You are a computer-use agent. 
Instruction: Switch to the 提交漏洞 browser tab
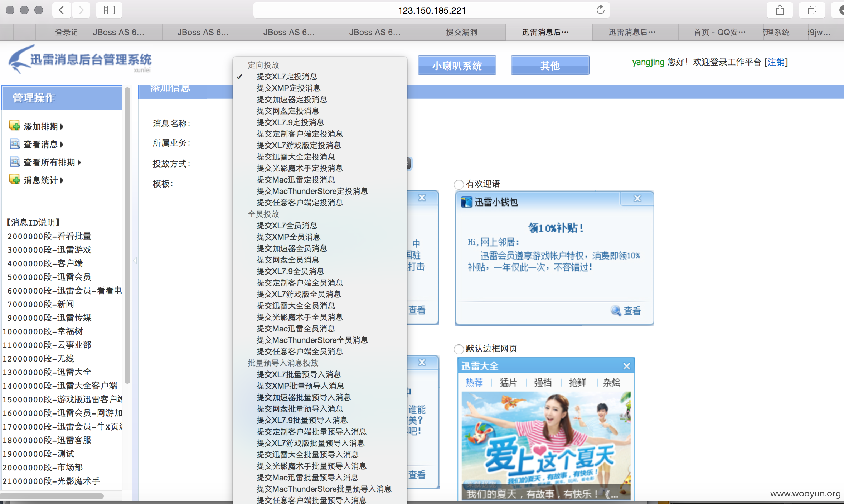462,32
